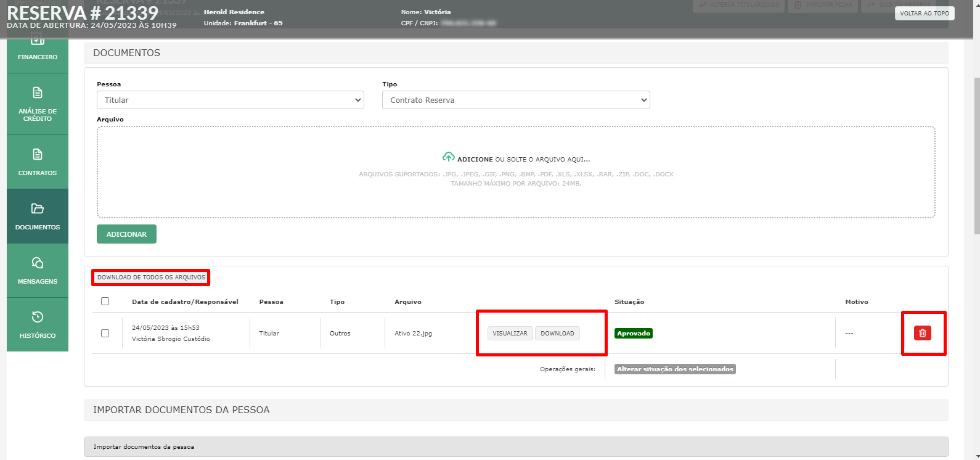Toggle the select-all checkbox in table header

point(105,302)
